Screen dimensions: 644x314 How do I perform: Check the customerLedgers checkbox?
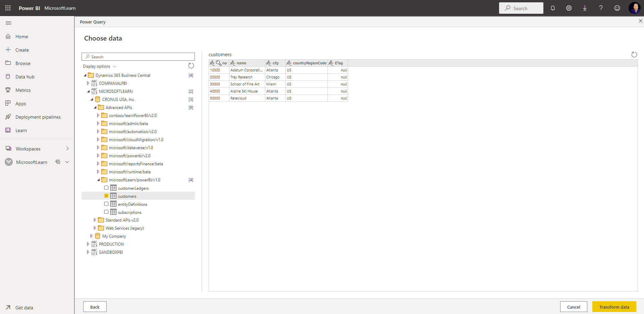[x=106, y=188]
